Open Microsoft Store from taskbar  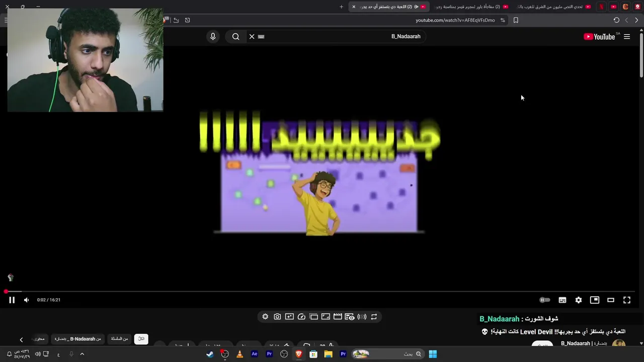[x=313, y=354]
